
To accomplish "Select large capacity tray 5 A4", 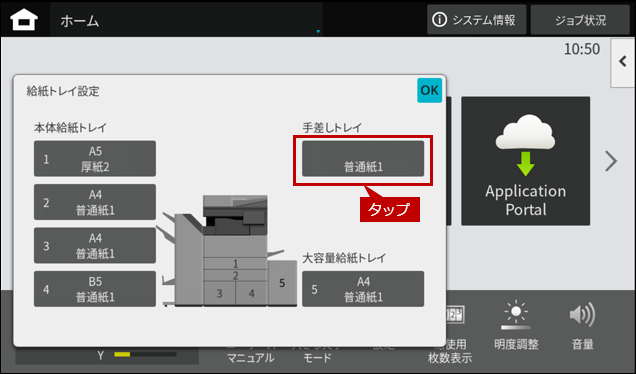I will (x=363, y=289).
